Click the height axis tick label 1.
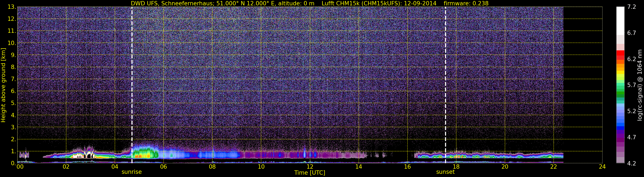The height and width of the screenshot is (177, 644). 13,151
